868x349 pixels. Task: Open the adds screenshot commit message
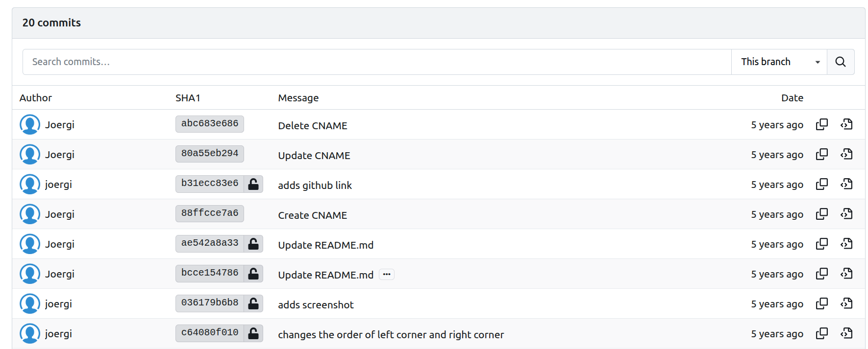(316, 304)
